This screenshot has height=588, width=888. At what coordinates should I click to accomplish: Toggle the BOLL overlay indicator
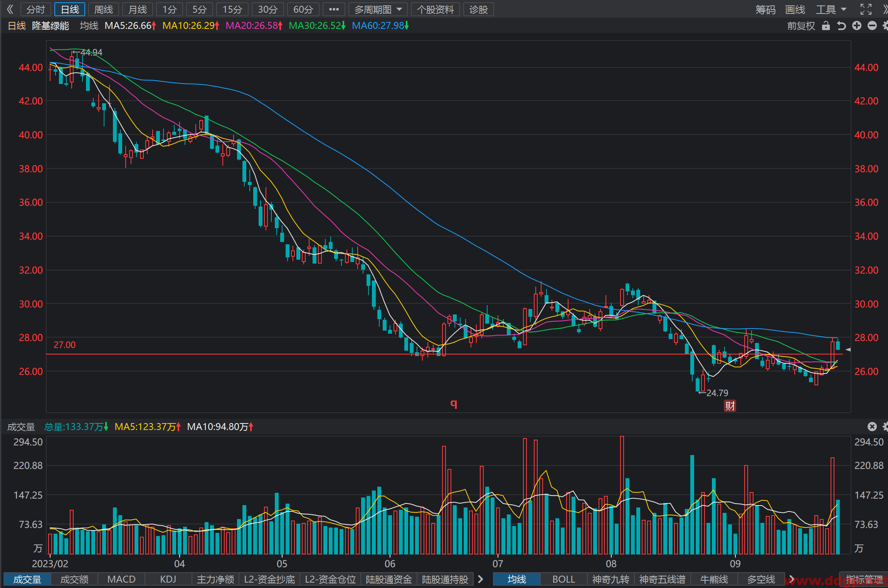[563, 579]
